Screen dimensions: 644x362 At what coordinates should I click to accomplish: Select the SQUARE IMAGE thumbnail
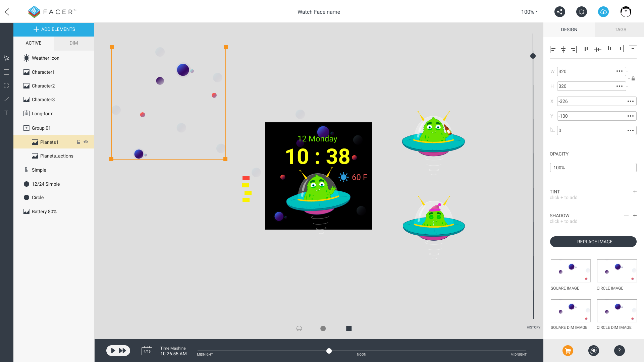(570, 271)
